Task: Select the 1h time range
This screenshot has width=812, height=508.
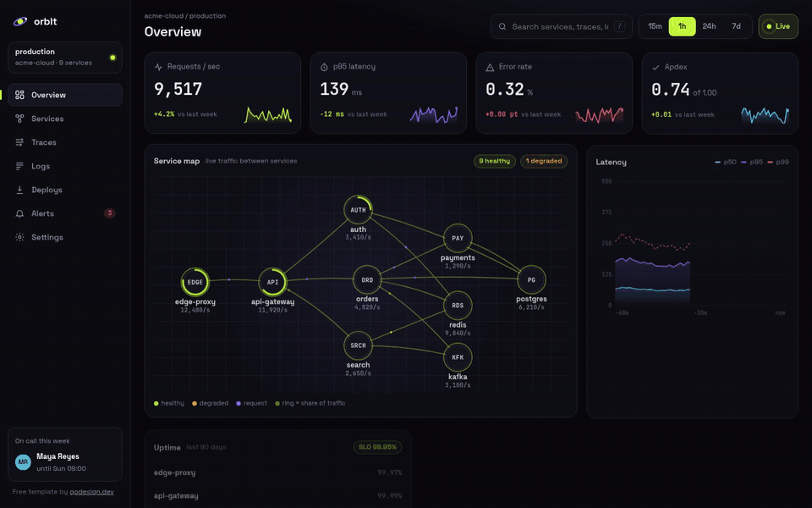Action: tap(682, 26)
